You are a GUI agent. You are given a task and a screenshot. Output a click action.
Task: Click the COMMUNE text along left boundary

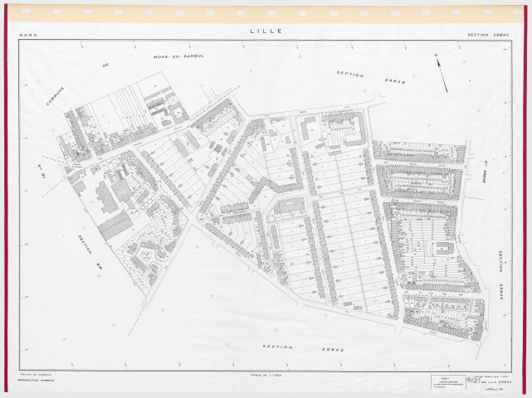point(56,99)
